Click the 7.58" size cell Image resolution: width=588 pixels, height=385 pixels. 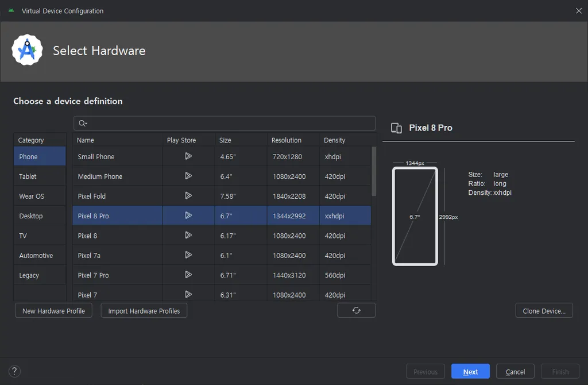[x=241, y=197]
